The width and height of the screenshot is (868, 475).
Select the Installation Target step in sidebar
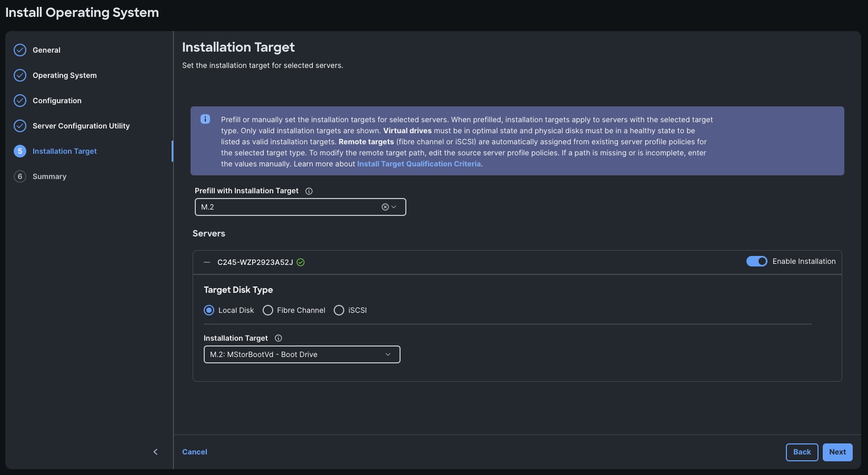[x=64, y=151]
